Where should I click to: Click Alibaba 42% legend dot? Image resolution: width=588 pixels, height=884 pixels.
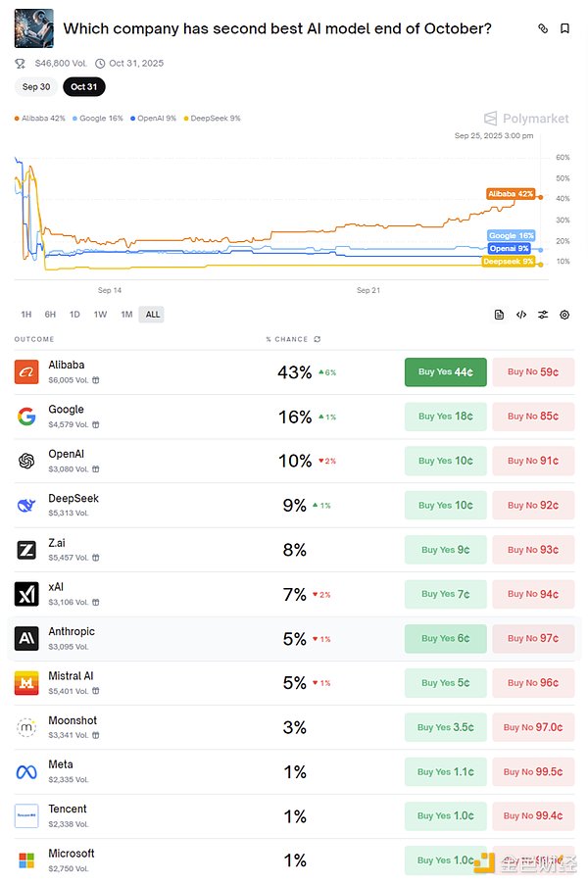tap(17, 119)
